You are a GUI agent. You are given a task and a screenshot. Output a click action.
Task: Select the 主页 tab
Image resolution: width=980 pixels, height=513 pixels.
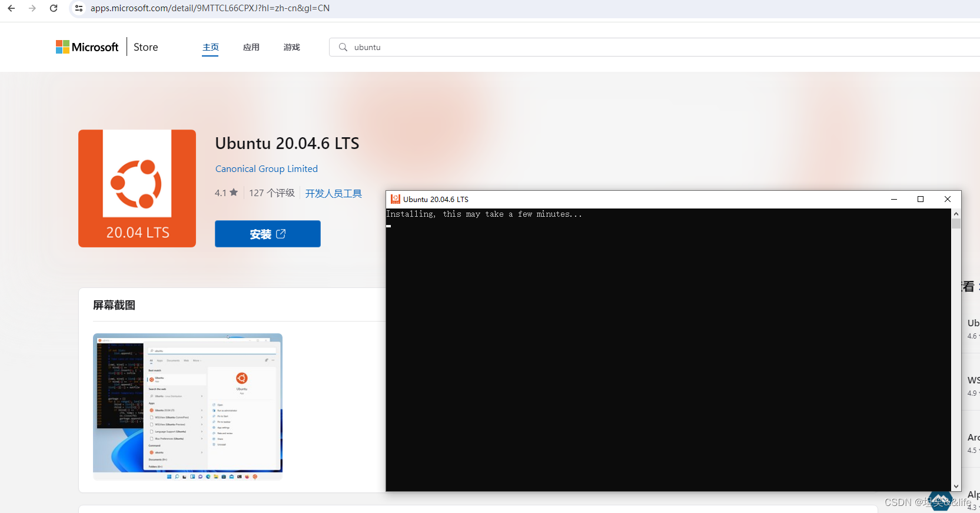click(x=211, y=47)
